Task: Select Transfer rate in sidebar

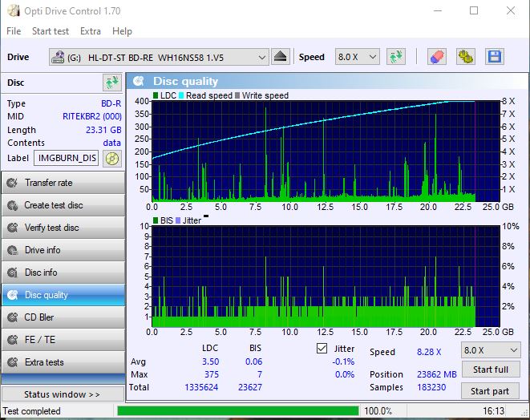Action: tap(63, 183)
